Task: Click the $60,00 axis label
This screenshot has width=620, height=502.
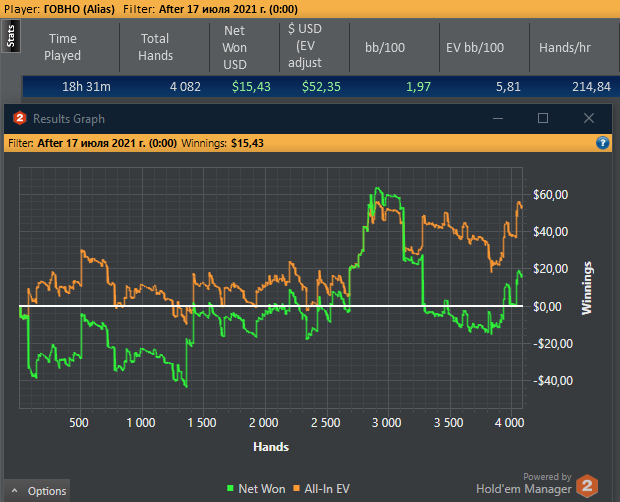Action: [x=550, y=194]
